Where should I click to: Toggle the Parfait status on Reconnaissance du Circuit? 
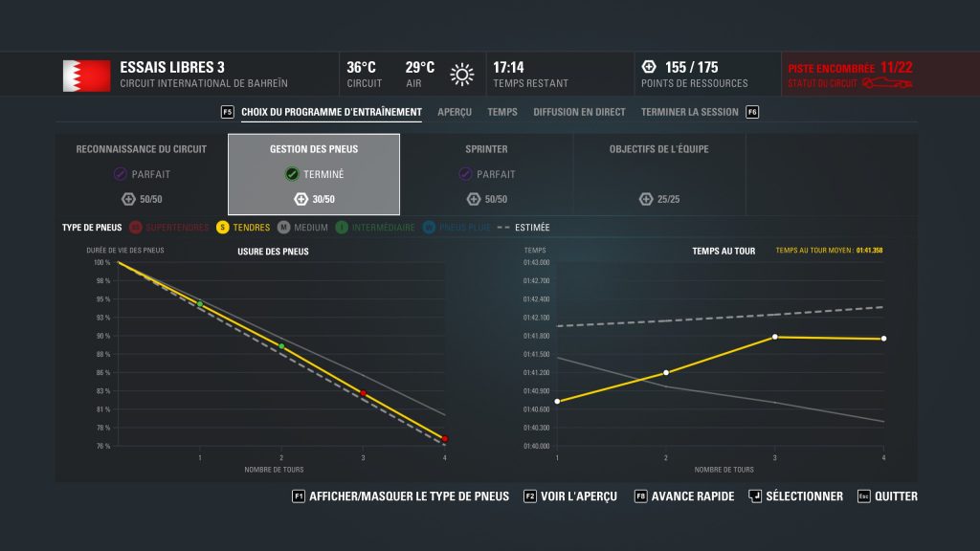pyautogui.click(x=119, y=174)
